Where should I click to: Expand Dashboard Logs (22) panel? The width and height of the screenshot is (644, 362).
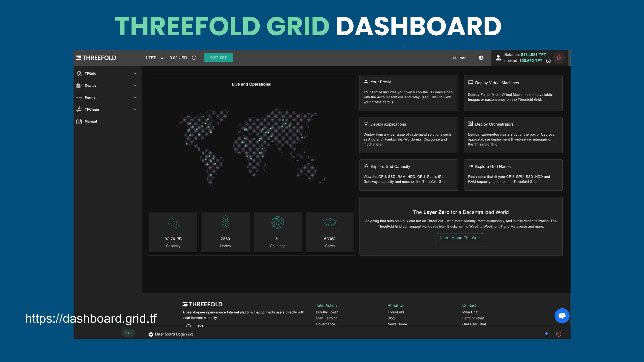pos(174,334)
